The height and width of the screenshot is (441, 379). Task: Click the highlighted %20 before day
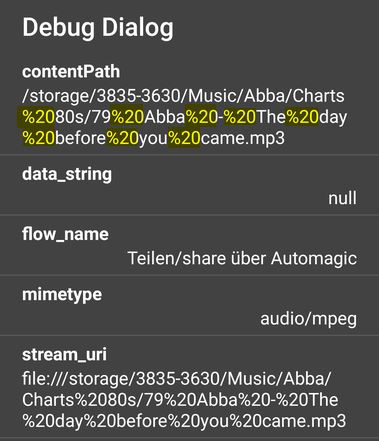(x=303, y=117)
